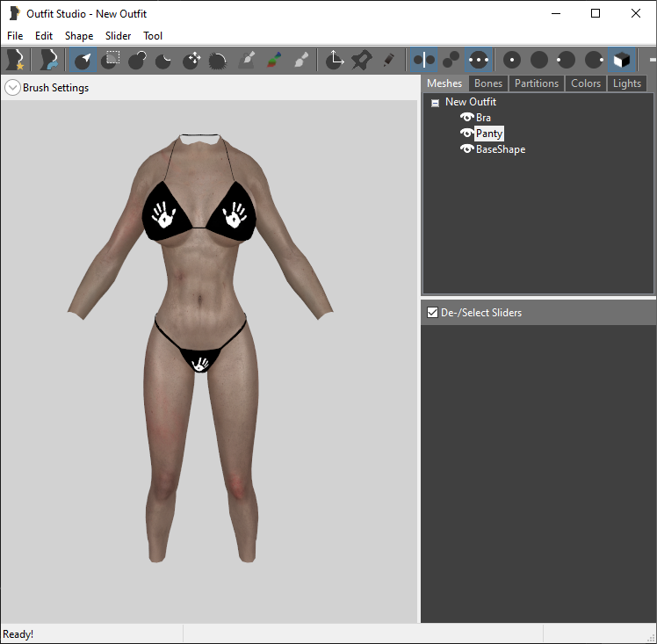Set the view to Left
This screenshot has height=644, width=657.
point(566,60)
